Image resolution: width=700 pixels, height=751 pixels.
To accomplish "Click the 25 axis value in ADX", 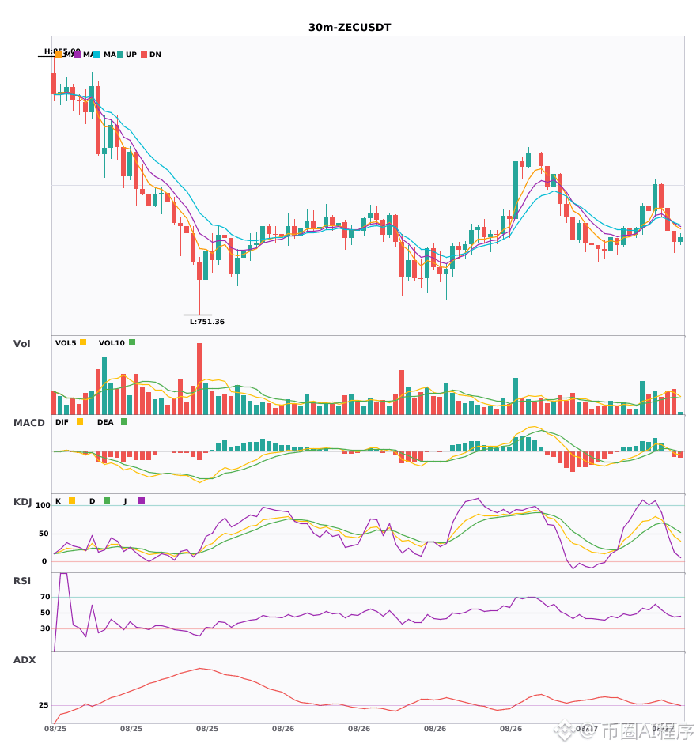I will (44, 705).
